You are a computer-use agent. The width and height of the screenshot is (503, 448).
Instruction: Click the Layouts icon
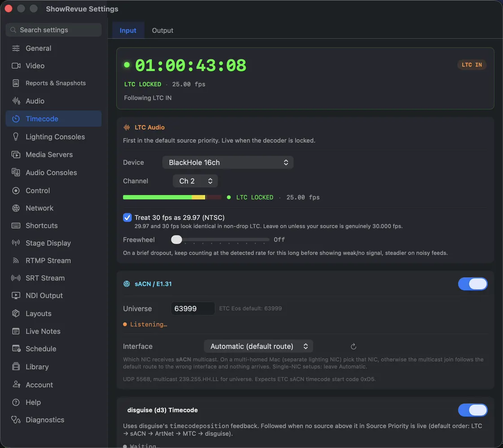[16, 313]
